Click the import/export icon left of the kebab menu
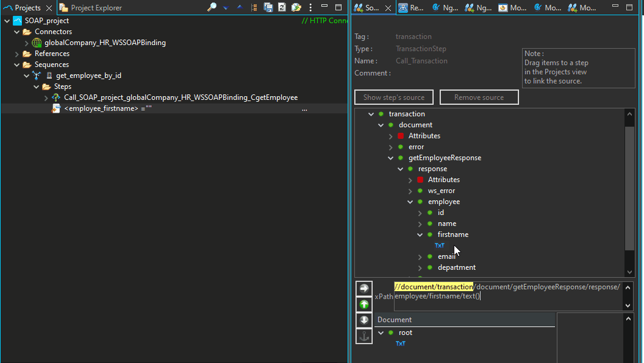 click(x=296, y=7)
